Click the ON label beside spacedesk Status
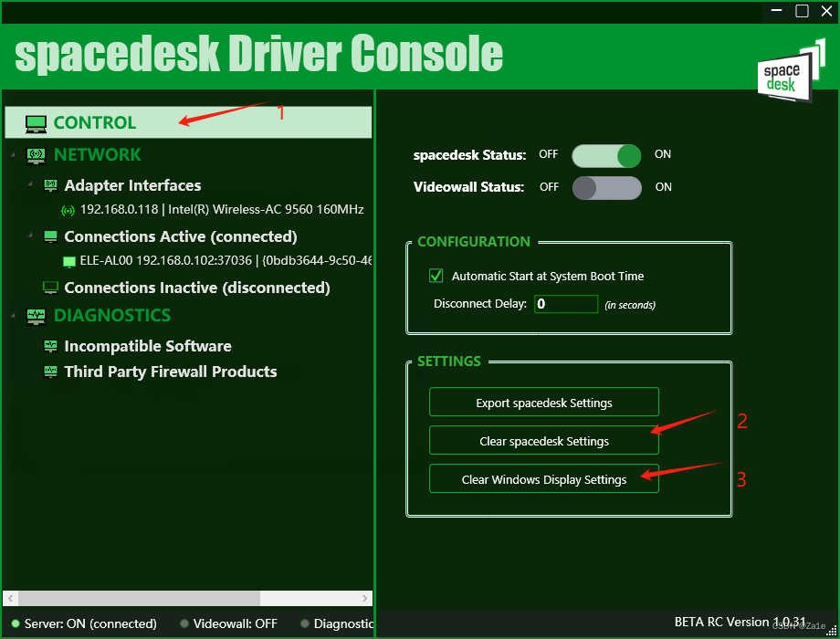This screenshot has width=840, height=639. tap(662, 154)
